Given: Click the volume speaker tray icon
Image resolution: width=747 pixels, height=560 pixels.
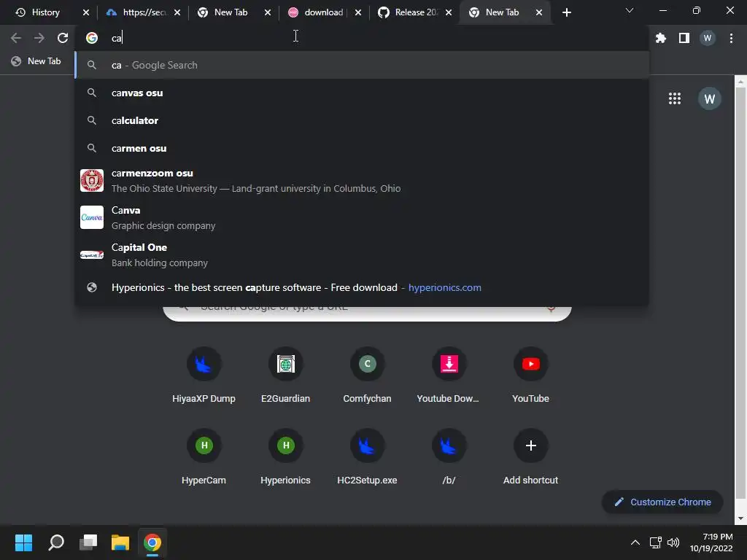Looking at the screenshot, I should coord(673,542).
